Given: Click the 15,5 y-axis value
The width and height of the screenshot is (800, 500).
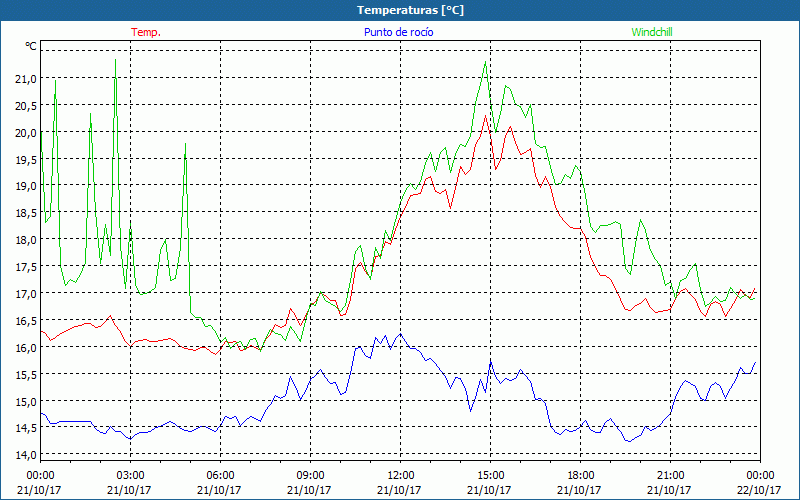Looking at the screenshot, I should [27, 374].
